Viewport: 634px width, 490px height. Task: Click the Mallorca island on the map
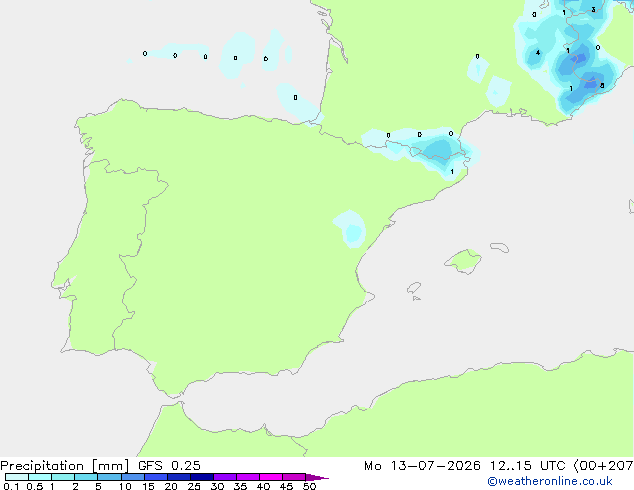pos(463,262)
